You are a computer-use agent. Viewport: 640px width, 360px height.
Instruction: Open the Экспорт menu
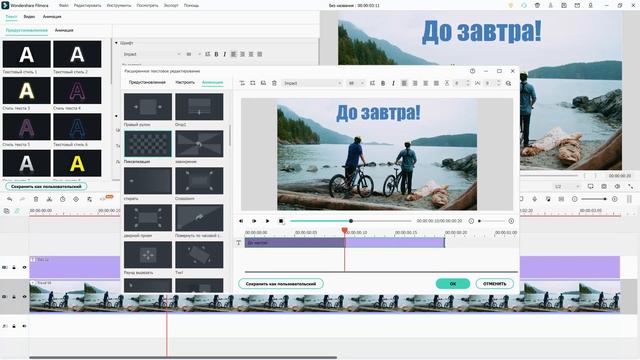click(x=171, y=6)
